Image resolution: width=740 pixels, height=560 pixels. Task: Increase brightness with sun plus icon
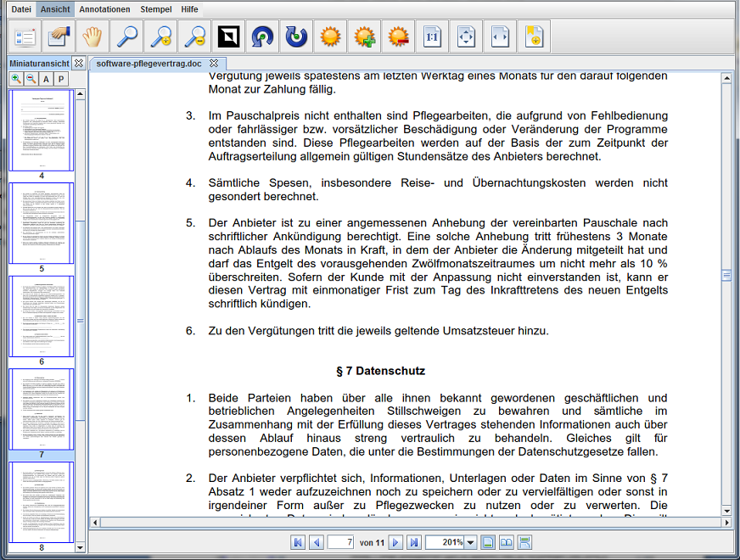364,36
